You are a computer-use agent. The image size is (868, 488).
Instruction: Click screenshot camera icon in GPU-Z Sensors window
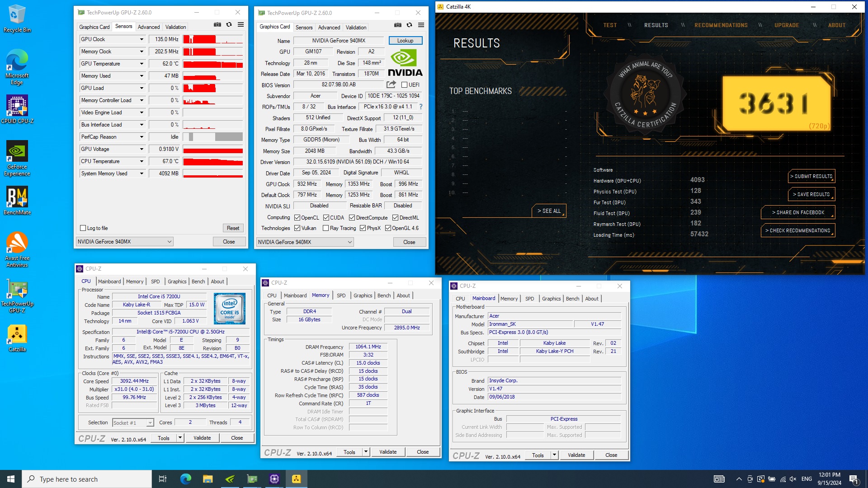click(217, 25)
